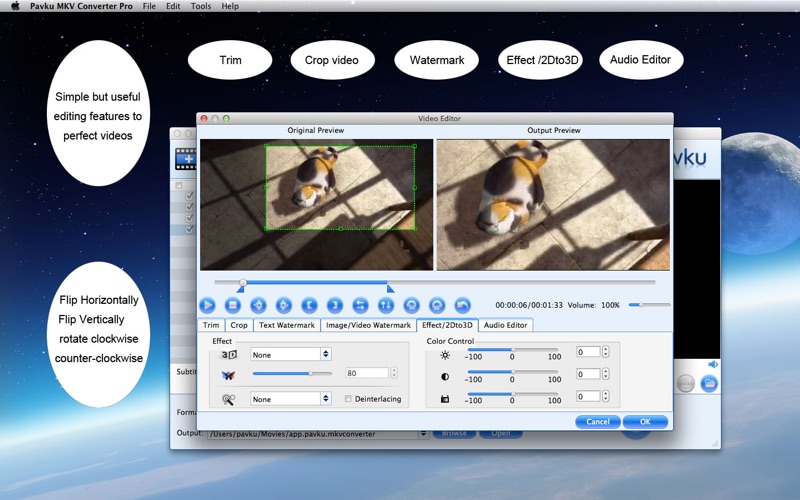Click the undo curved-arrow button in toolbar

click(462, 305)
